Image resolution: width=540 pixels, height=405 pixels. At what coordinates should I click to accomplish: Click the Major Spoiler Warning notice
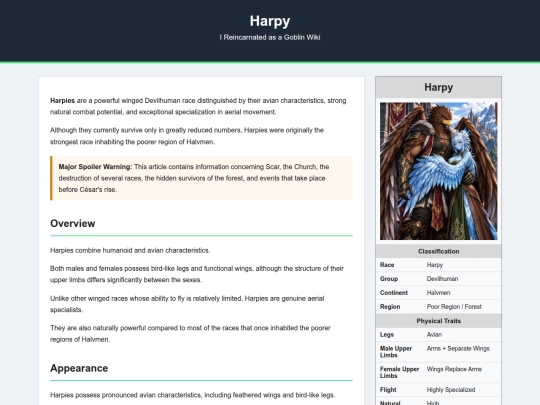(x=201, y=178)
